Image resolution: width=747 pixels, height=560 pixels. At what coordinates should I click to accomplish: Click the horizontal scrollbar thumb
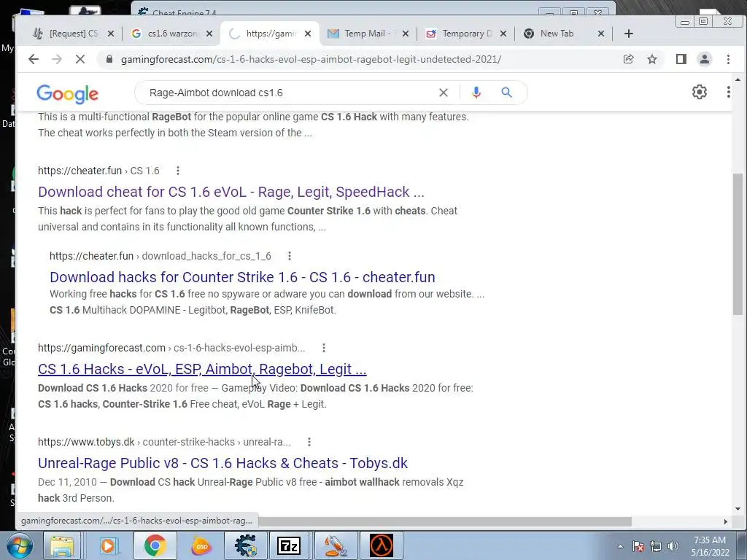[x=445, y=522]
